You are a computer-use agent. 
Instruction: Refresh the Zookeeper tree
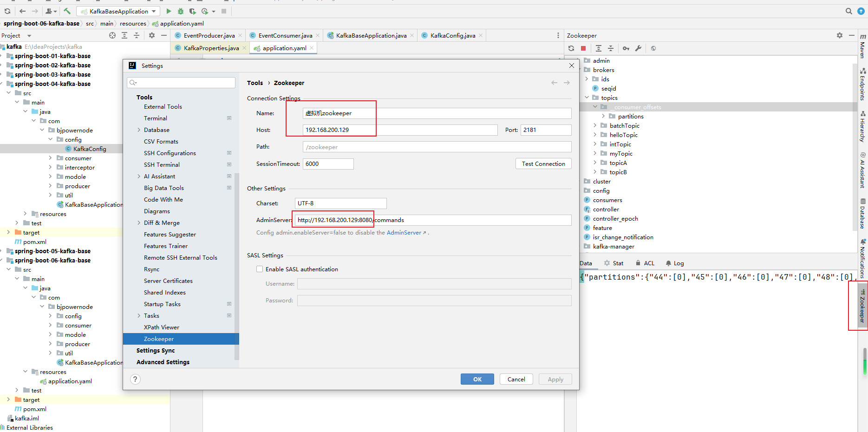pos(571,48)
